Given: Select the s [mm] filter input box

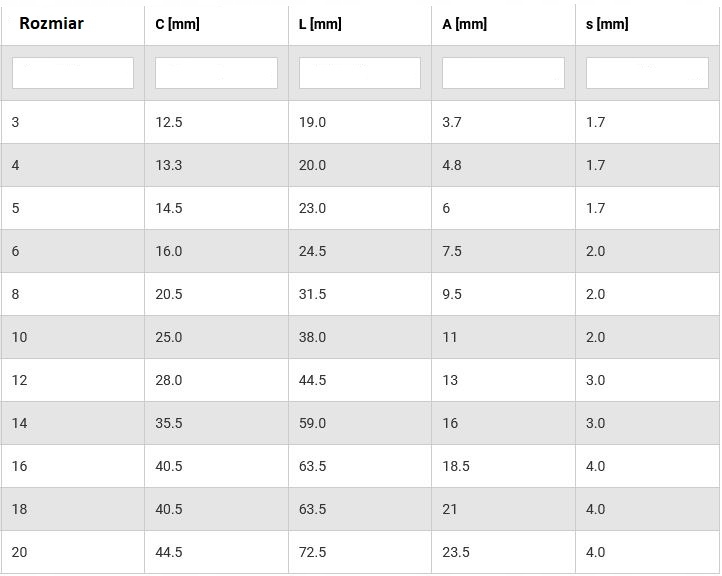Looking at the screenshot, I should (647, 73).
